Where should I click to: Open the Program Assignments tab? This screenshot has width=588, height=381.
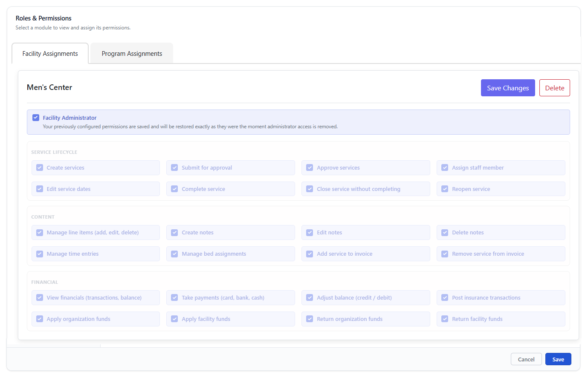tap(132, 54)
